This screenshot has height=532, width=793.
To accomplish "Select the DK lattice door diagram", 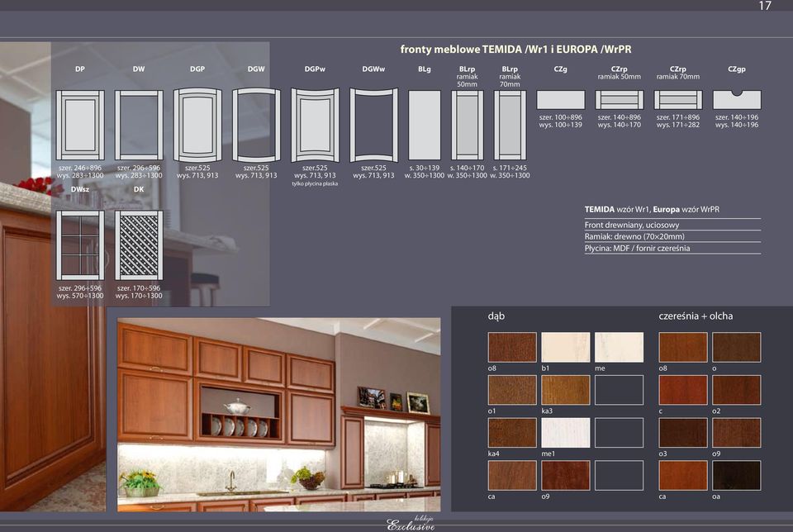I will pyautogui.click(x=139, y=245).
